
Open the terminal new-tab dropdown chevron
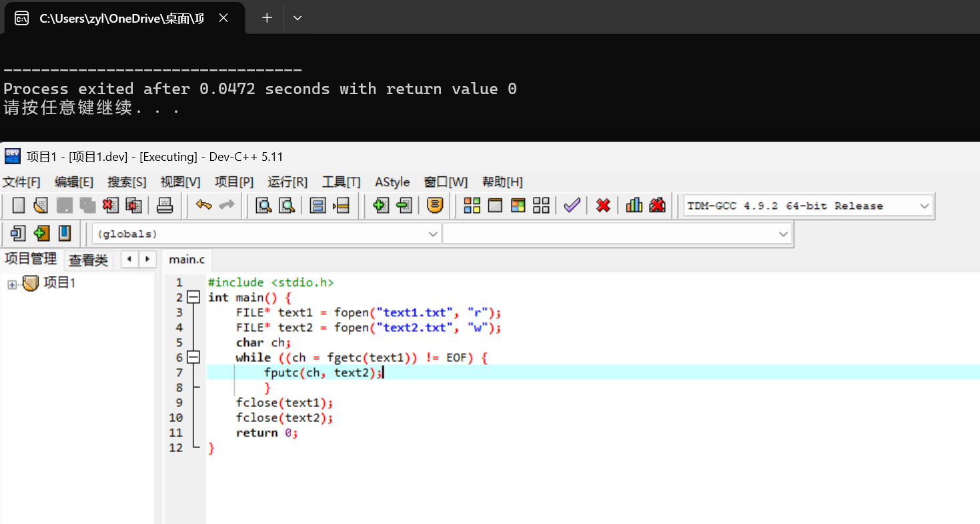[298, 18]
